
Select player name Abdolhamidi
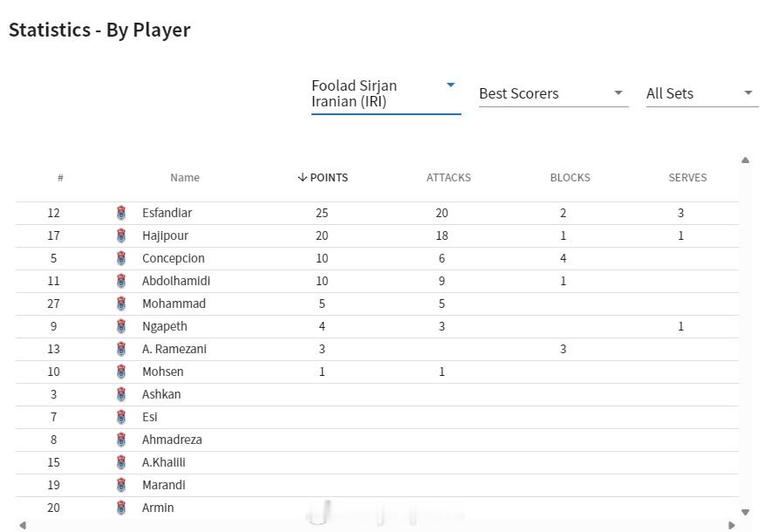176,281
